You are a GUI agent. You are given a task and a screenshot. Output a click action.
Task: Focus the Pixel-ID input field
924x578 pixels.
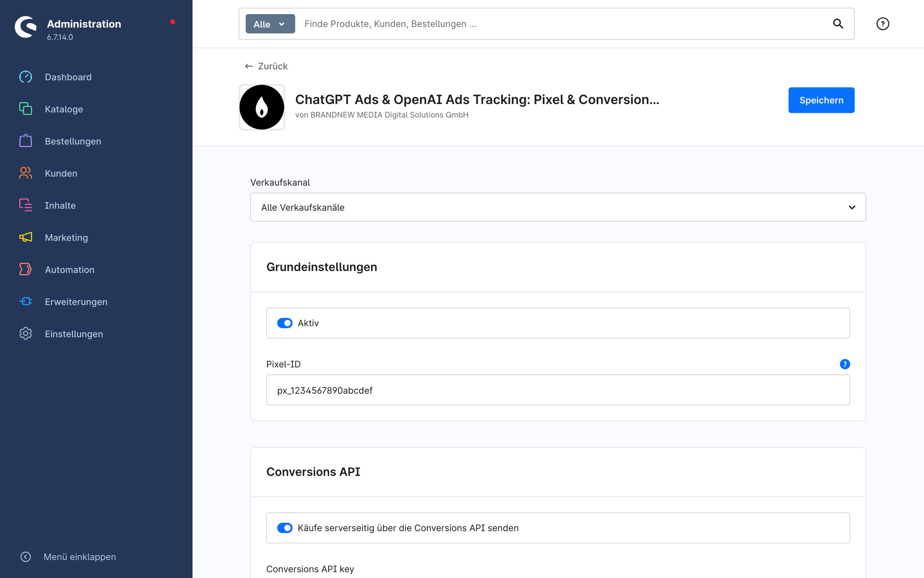pyautogui.click(x=558, y=390)
